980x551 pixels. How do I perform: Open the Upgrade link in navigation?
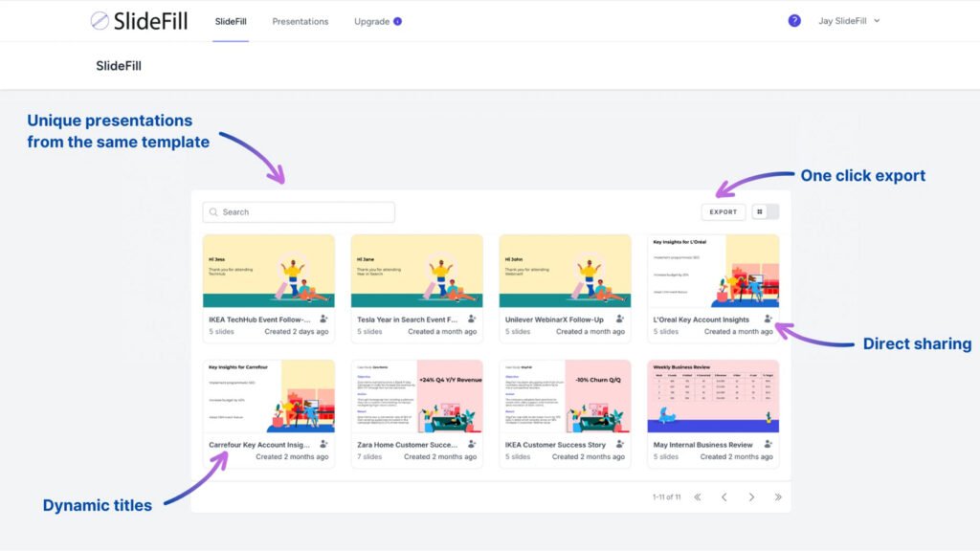point(371,21)
